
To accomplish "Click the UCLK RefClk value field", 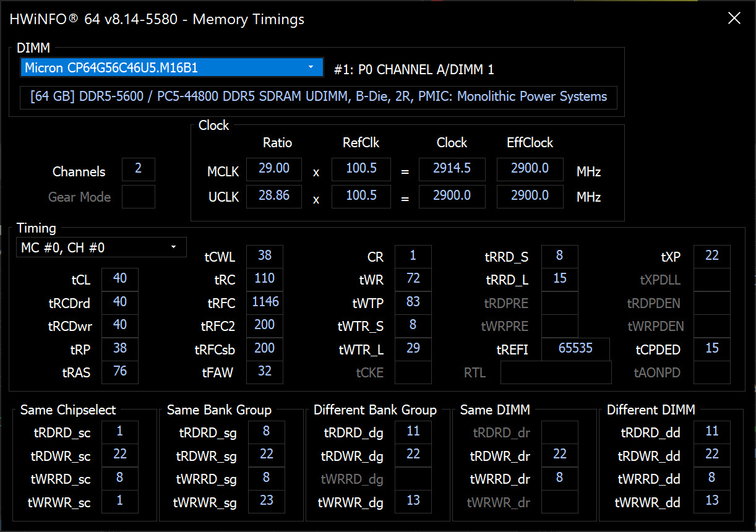I will coord(361,196).
